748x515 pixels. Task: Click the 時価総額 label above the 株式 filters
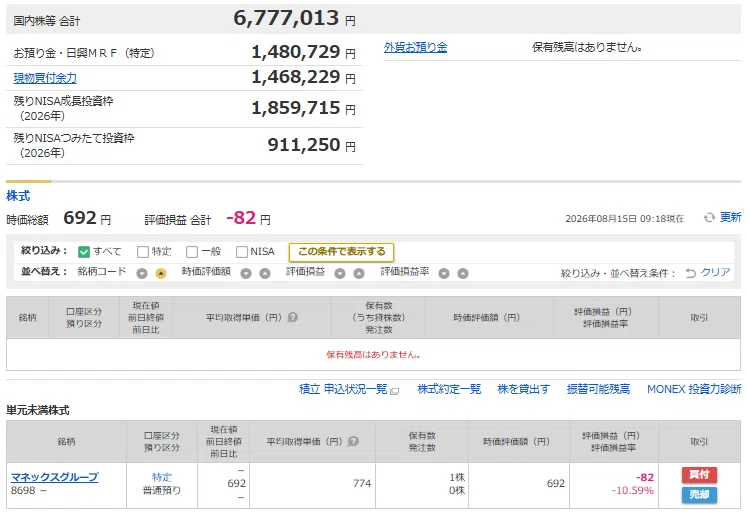tap(27, 220)
